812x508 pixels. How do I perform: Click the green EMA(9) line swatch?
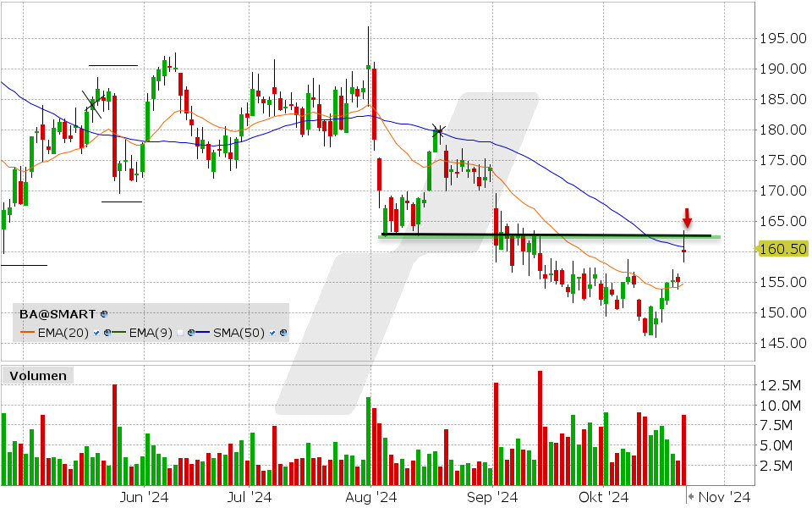(118, 332)
